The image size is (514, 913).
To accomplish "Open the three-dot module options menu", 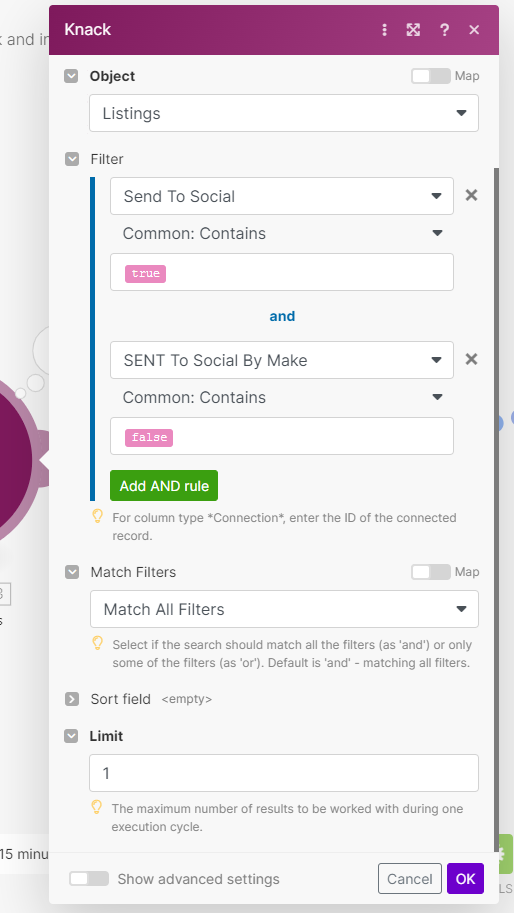I will click(384, 30).
